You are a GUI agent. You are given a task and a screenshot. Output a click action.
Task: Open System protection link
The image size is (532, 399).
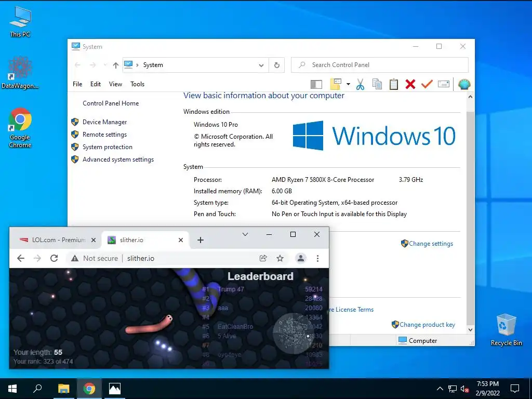coord(107,147)
